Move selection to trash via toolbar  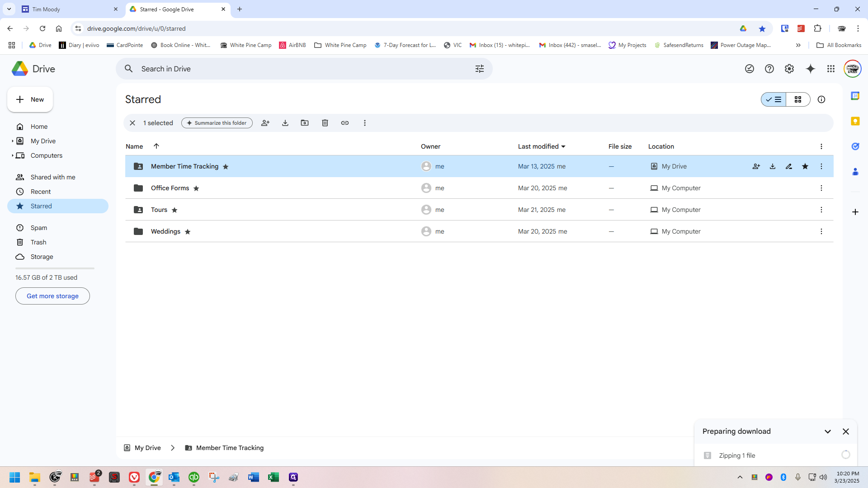tap(325, 123)
